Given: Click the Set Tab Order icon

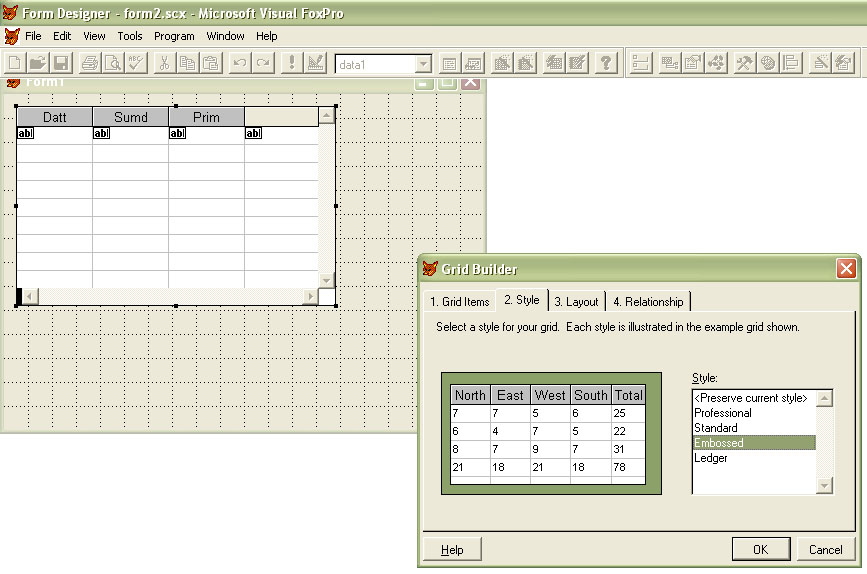Looking at the screenshot, I should click(640, 63).
